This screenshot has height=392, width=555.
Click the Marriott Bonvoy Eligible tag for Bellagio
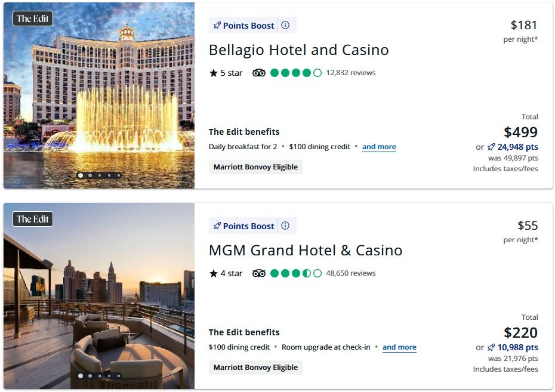coord(255,167)
